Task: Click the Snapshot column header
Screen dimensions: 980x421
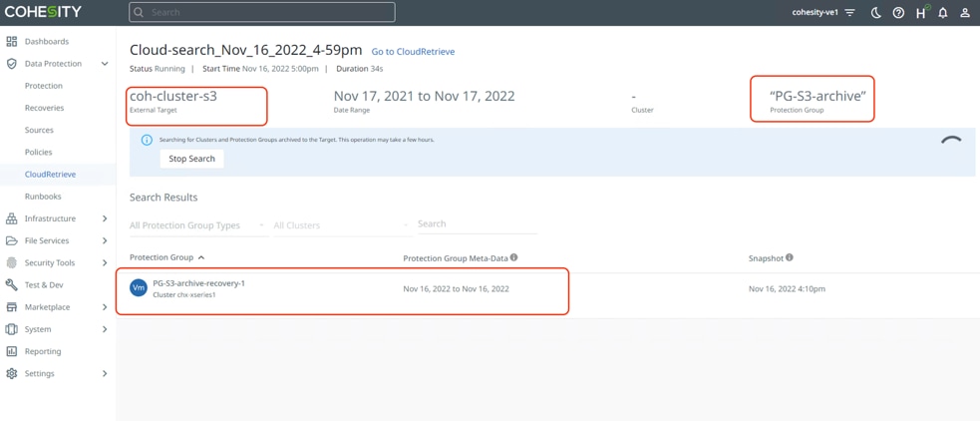Action: coord(766,257)
